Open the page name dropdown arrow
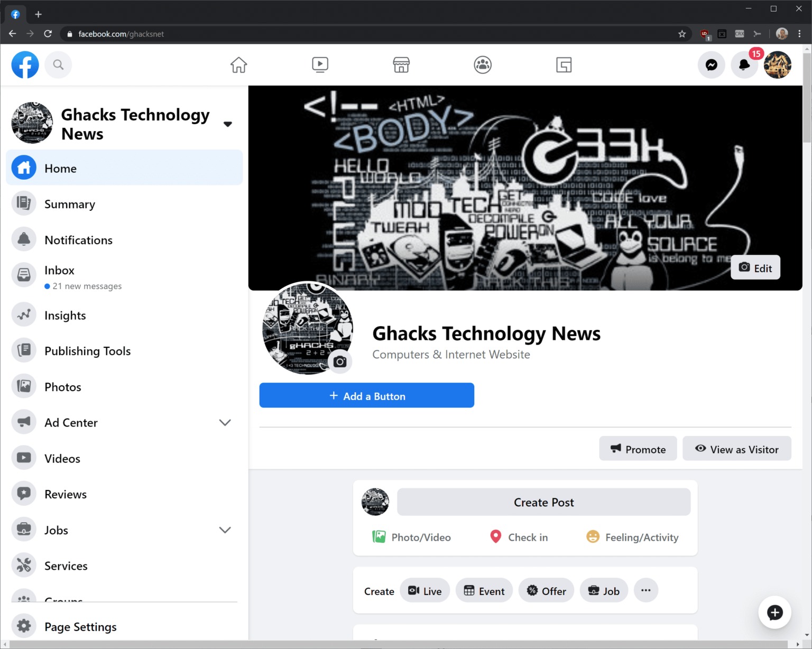 click(x=227, y=124)
